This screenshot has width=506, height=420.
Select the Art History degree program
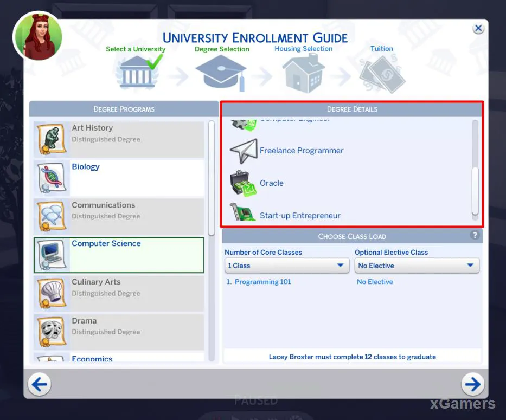pos(119,139)
